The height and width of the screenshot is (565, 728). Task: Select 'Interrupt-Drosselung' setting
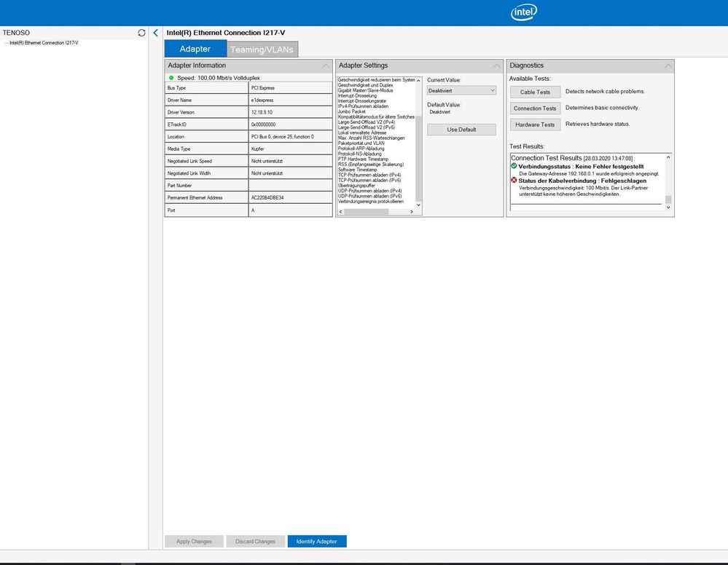[357, 95]
